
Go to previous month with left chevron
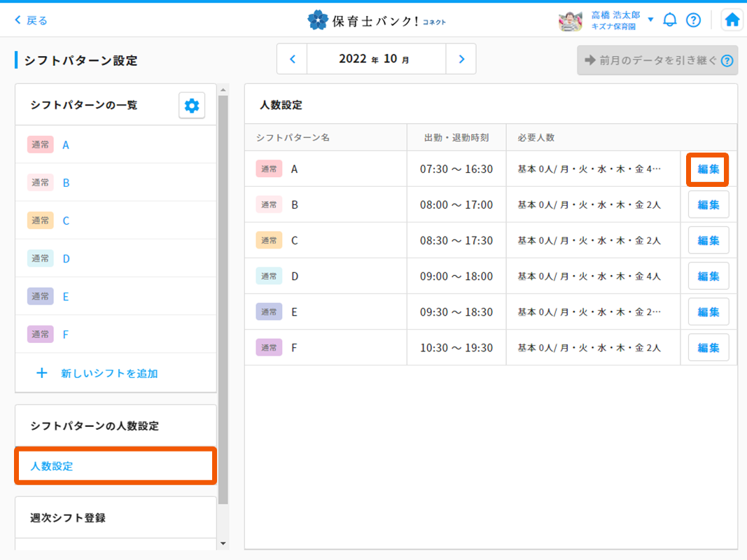click(x=293, y=59)
